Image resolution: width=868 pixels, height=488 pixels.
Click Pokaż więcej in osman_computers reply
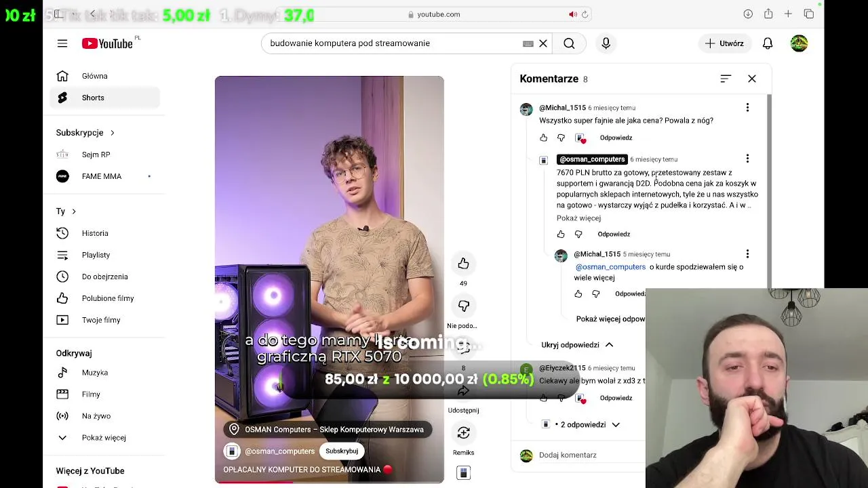click(x=578, y=218)
